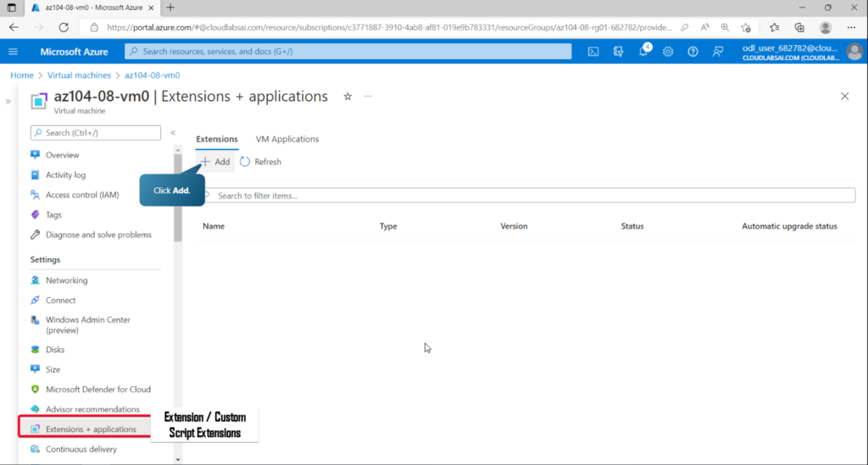Refresh the extensions list

261,162
